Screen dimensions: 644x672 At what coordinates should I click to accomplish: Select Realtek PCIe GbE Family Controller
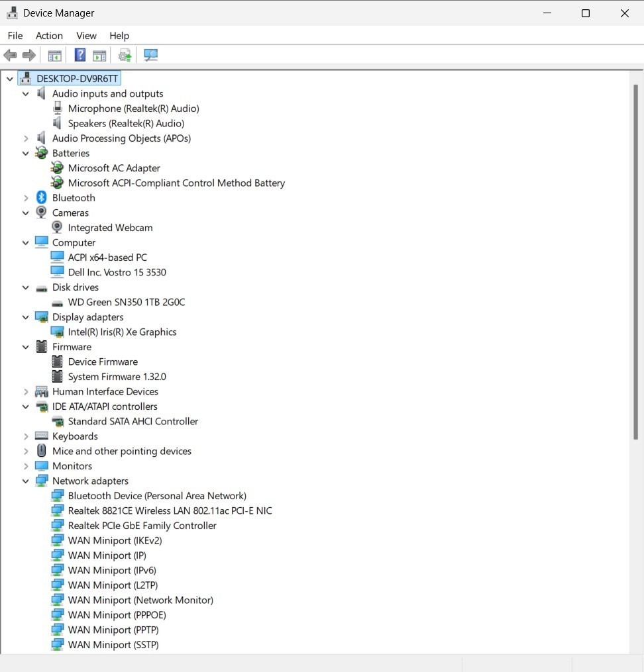142,526
